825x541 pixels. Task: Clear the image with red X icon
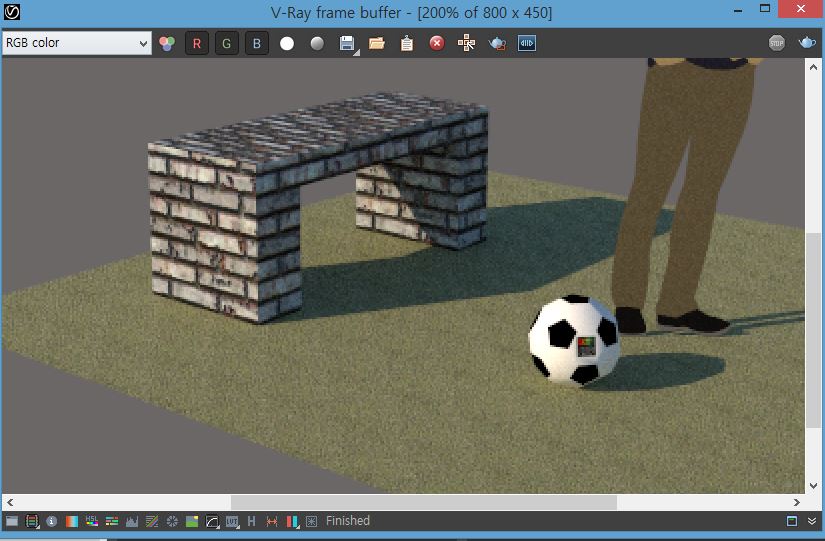(x=437, y=43)
